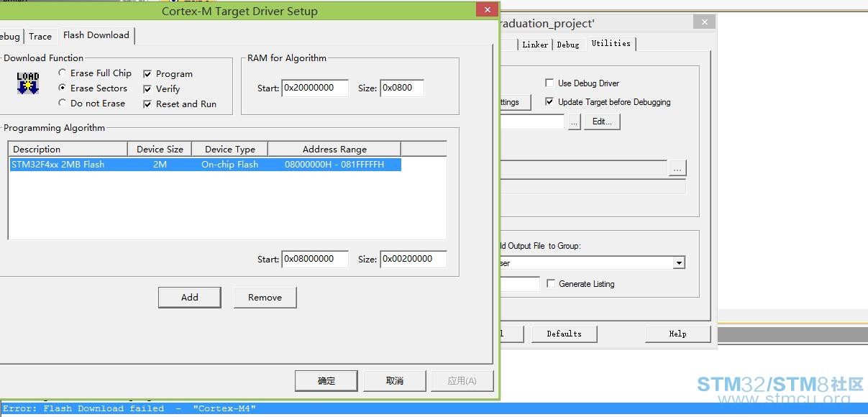Enable Reset and Run checkbox
The height and width of the screenshot is (417, 868).
coord(147,104)
